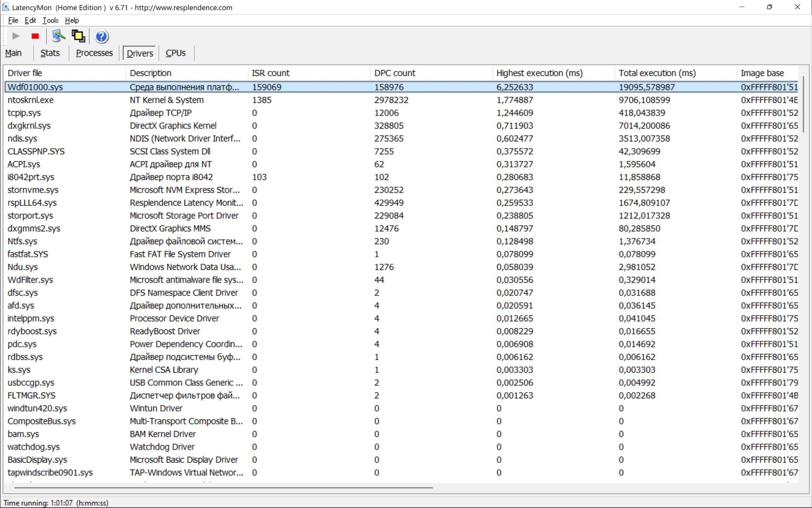Screen dimensions: 812x508
Task: Click the yellow overlapping squares toolbar icon
Action: click(x=79, y=36)
